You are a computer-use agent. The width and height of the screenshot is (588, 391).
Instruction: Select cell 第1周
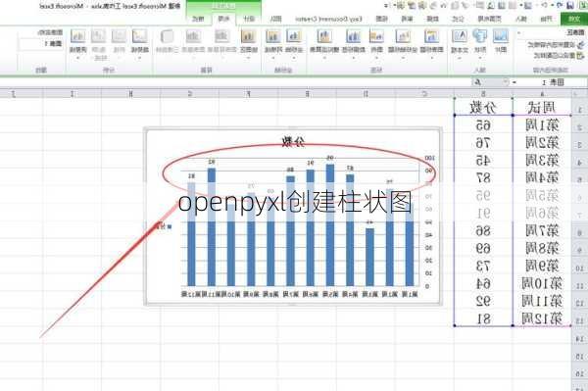pyautogui.click(x=542, y=124)
